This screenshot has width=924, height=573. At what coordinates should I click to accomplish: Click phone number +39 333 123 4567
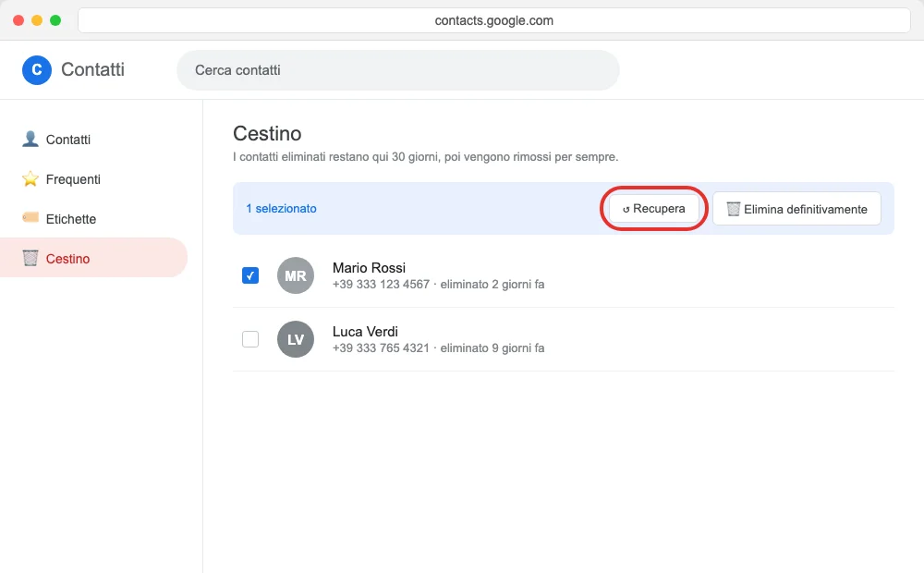[381, 284]
